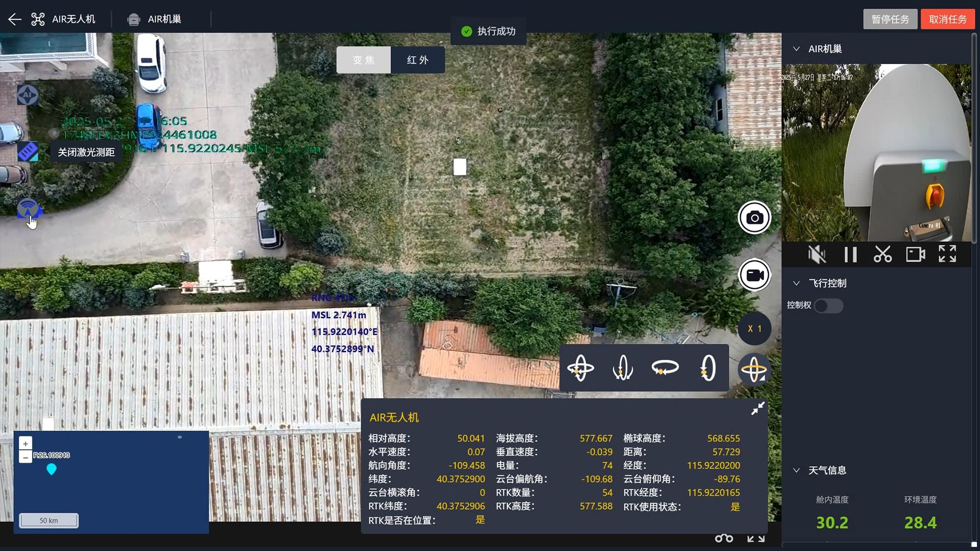Click the nest icon beside AIR机巢
Viewport: 980px width, 551px height.
pyautogui.click(x=134, y=19)
